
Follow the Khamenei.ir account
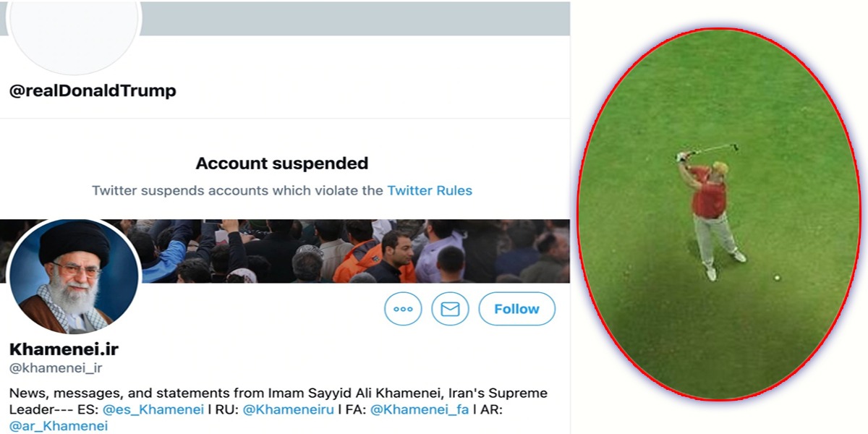[516, 309]
